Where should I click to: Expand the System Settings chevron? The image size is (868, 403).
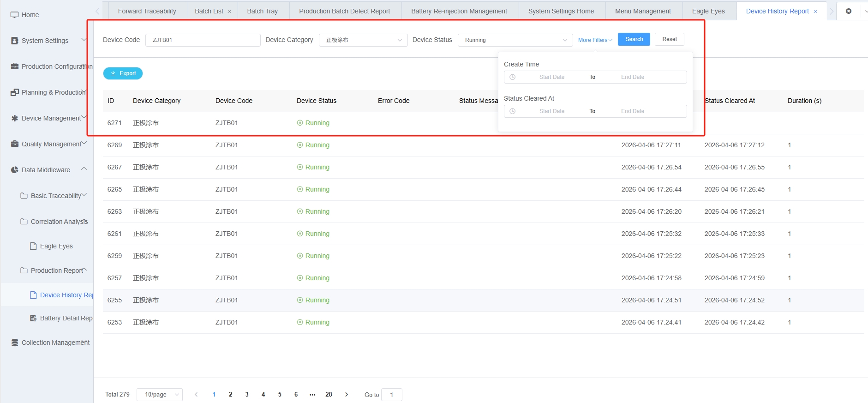click(84, 40)
